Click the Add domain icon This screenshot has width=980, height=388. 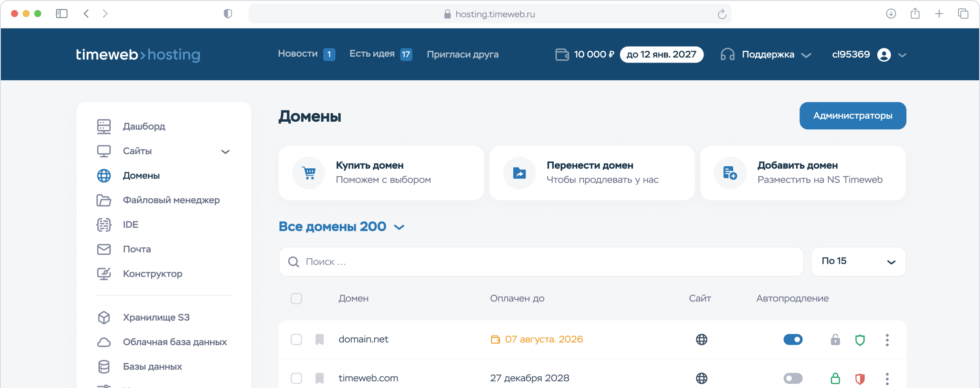pos(730,173)
